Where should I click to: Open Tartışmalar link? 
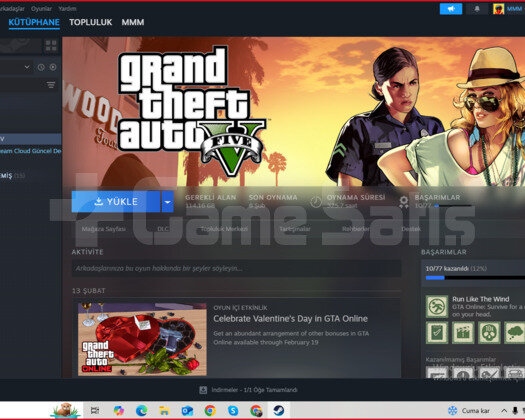pos(295,229)
